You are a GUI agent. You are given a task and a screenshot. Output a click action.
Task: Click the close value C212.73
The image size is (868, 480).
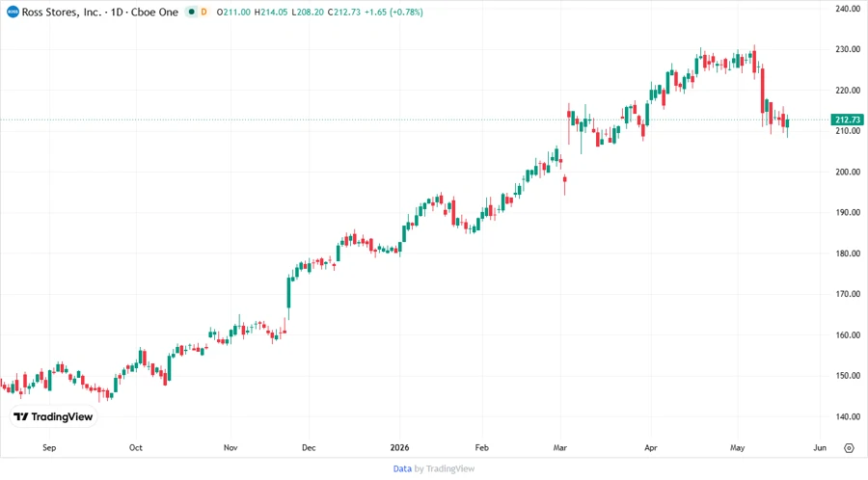coord(343,12)
